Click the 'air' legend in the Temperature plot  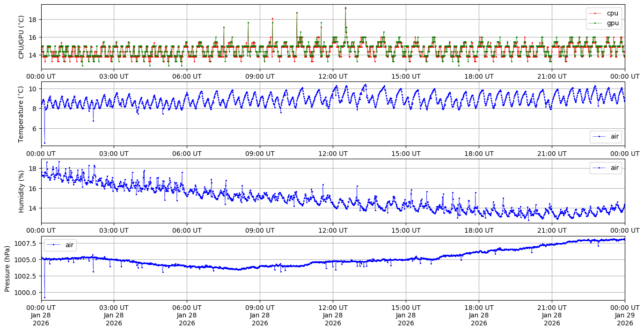pos(608,137)
